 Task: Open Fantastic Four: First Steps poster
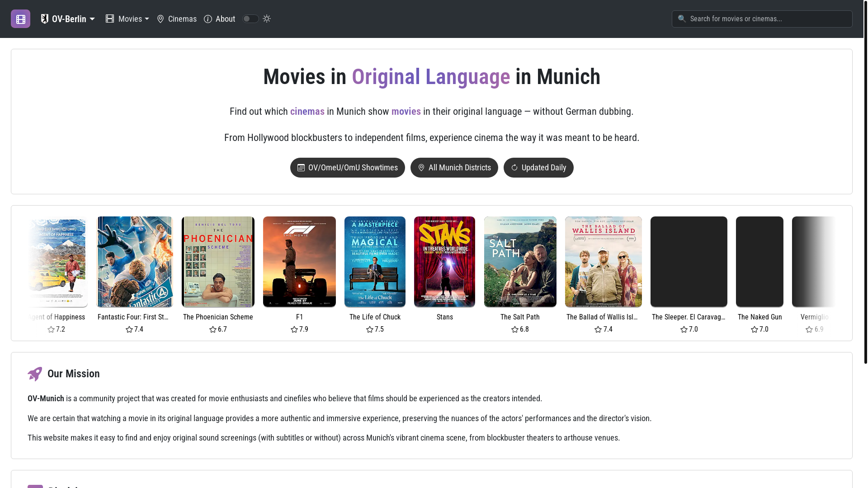[x=135, y=262]
